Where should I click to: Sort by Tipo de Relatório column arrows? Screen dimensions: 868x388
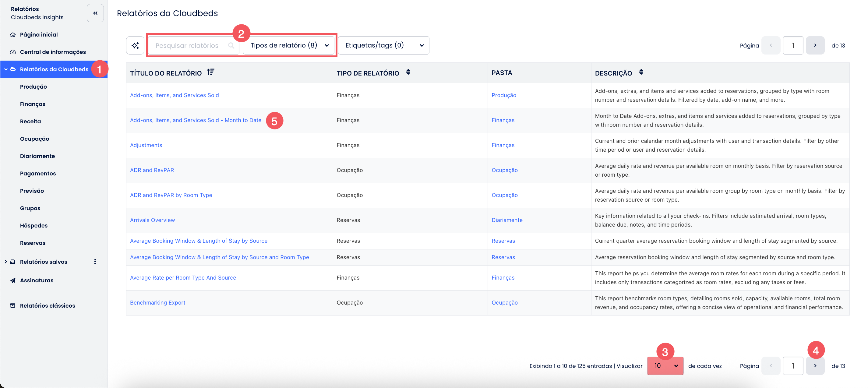(408, 72)
